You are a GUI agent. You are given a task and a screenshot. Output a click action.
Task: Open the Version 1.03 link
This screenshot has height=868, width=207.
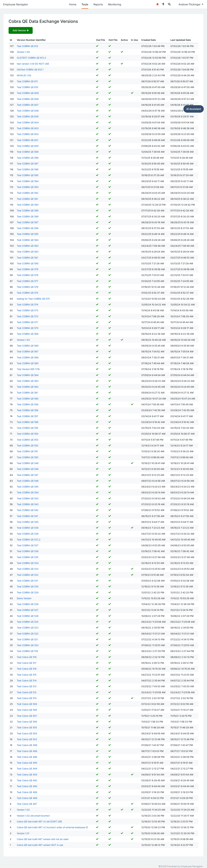(23, 340)
